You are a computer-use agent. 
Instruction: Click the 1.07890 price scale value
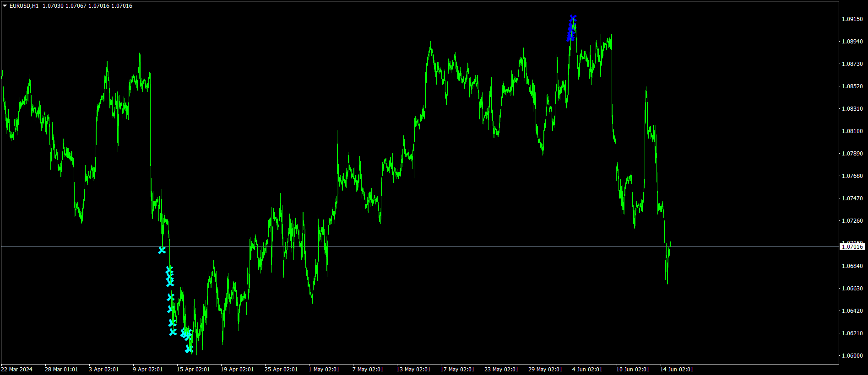[852, 154]
